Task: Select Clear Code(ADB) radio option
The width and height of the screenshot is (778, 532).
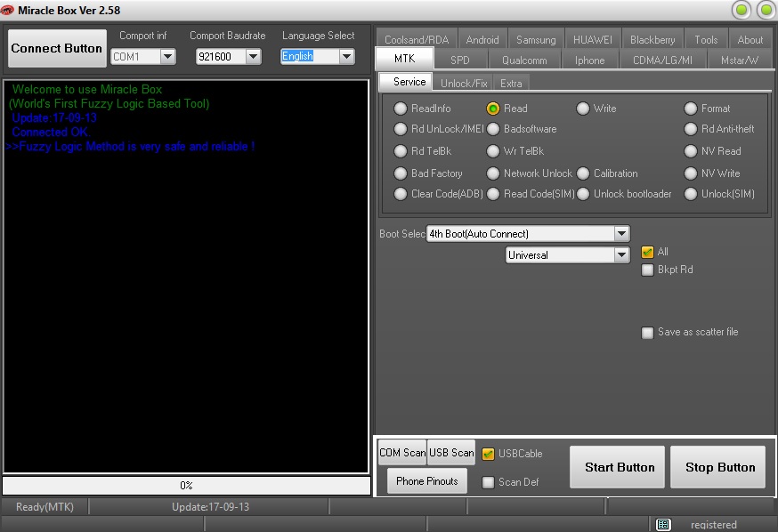Action: coord(400,194)
